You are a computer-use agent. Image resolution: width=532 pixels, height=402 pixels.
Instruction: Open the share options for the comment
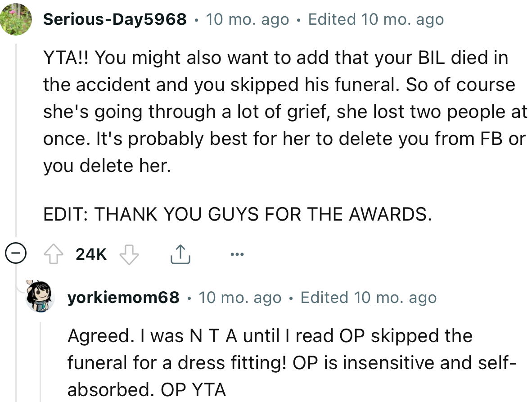180,253
